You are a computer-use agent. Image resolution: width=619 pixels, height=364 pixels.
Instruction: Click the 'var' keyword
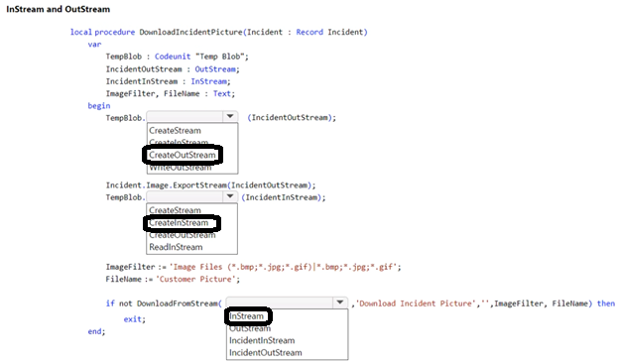95,45
